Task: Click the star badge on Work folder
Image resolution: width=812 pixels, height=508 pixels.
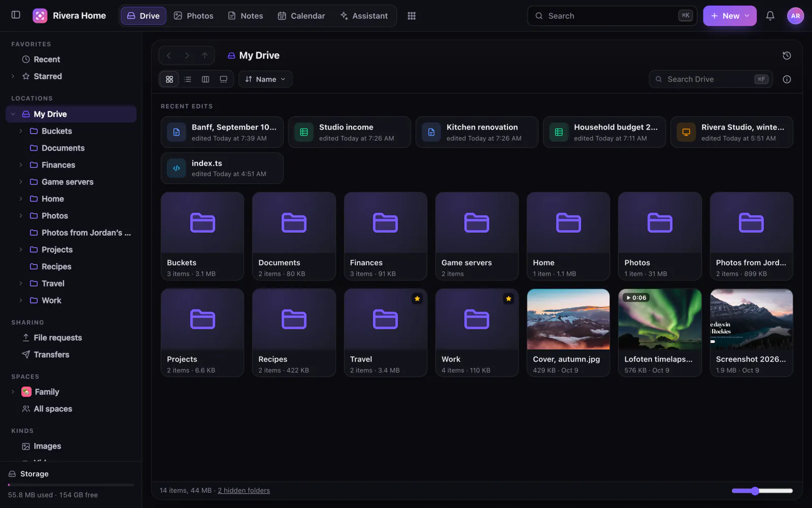Action: tap(509, 299)
